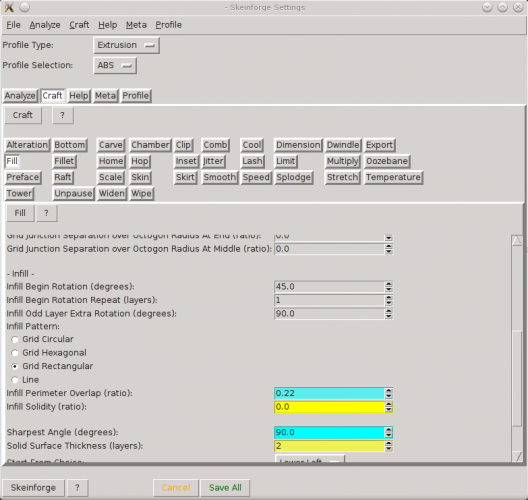Click stepper arrows for Infill Solidity
The height and width of the screenshot is (500, 528).
389,407
